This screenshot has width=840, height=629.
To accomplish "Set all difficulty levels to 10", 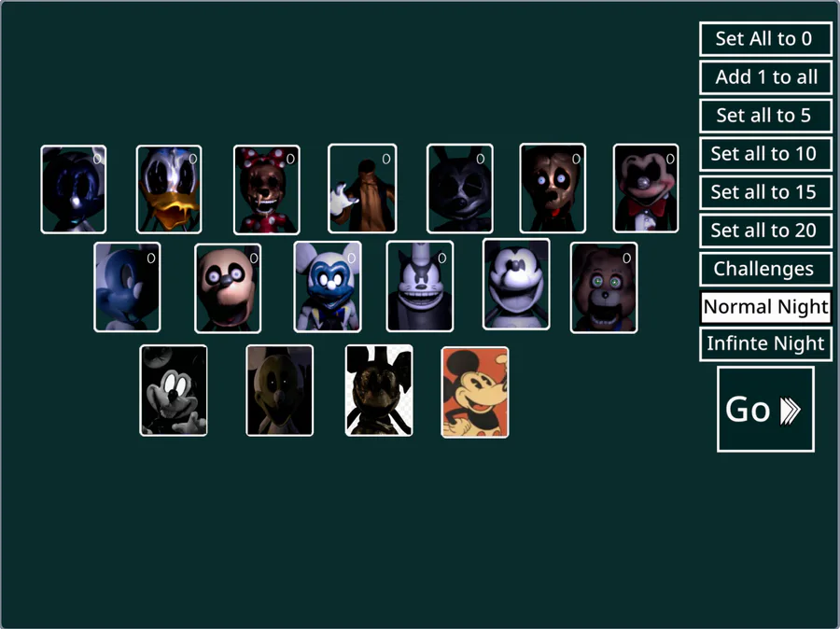I will 765,154.
